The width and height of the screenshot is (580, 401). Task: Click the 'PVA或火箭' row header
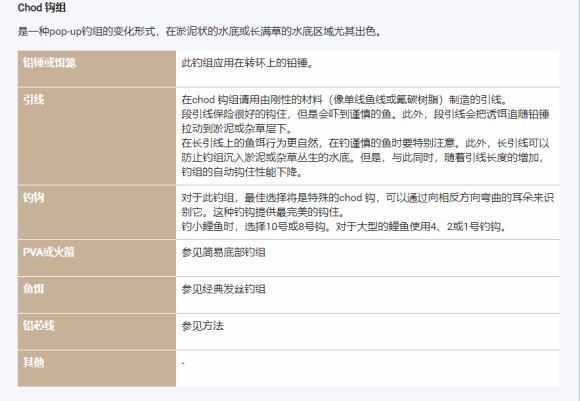point(97,258)
